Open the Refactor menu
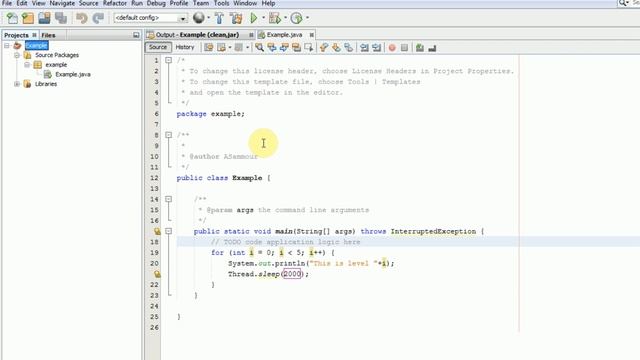This screenshot has height=360, width=640. [x=115, y=3]
